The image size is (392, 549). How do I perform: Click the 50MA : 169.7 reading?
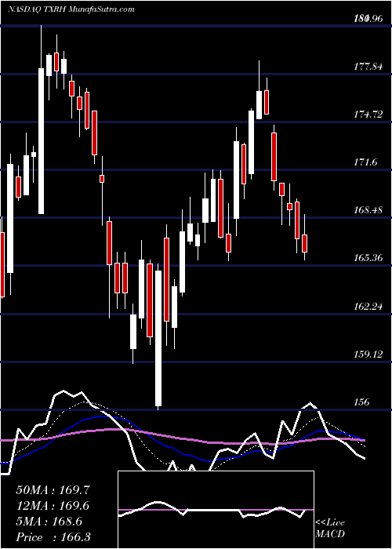(x=53, y=490)
